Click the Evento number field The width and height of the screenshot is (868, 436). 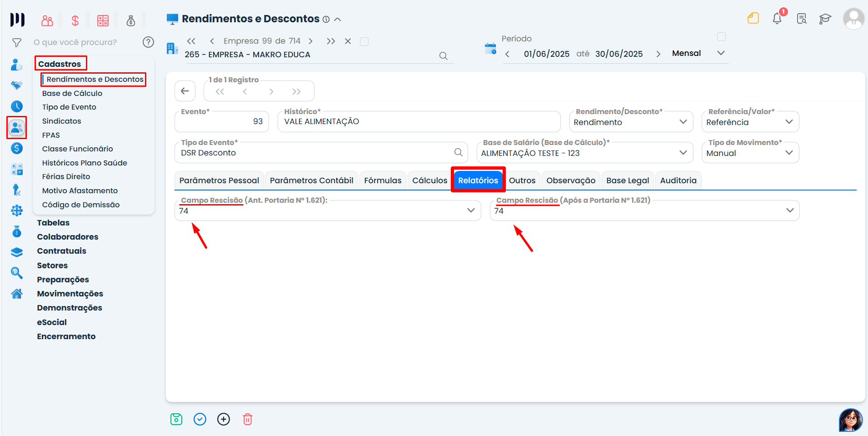(x=222, y=122)
